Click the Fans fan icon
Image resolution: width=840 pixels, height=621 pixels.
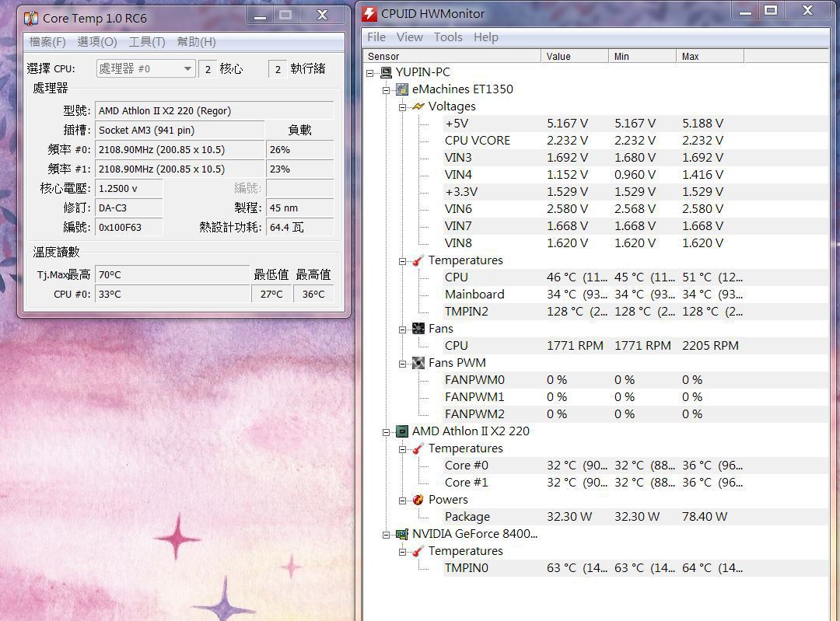coord(418,329)
